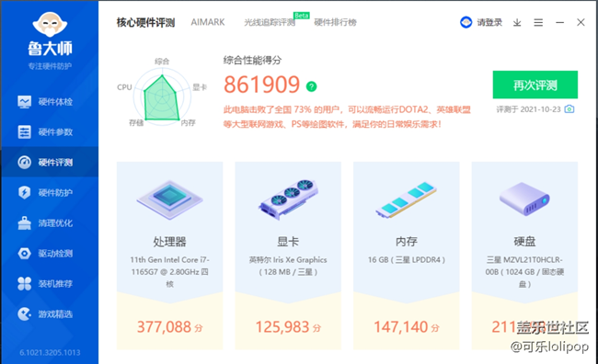Click the user avatar icon beside 请登录
Screen dimensions: 598x364
click(x=466, y=22)
